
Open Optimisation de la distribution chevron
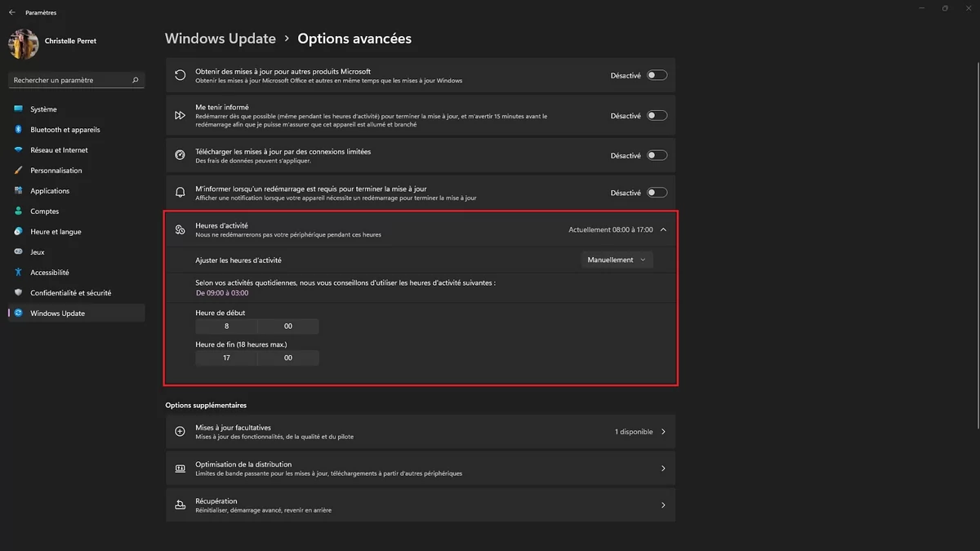pos(663,469)
